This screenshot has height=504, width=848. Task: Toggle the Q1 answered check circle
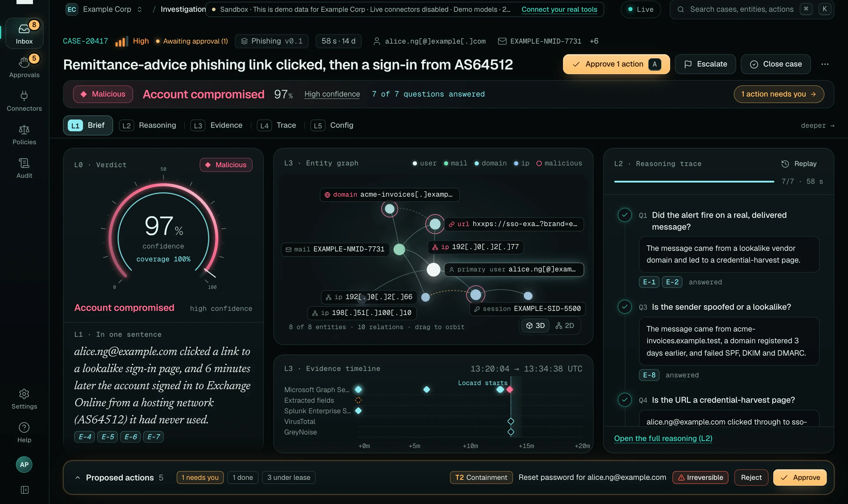coord(624,215)
